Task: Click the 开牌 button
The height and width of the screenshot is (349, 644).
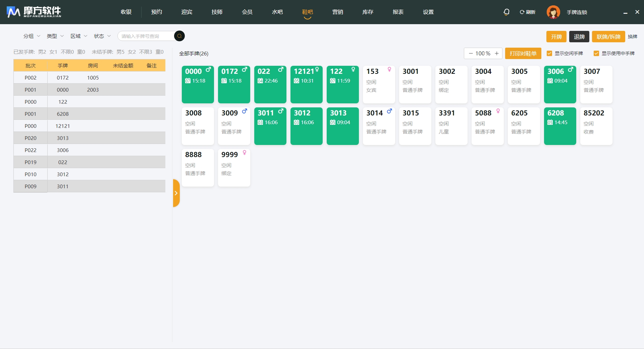Action: click(x=556, y=37)
